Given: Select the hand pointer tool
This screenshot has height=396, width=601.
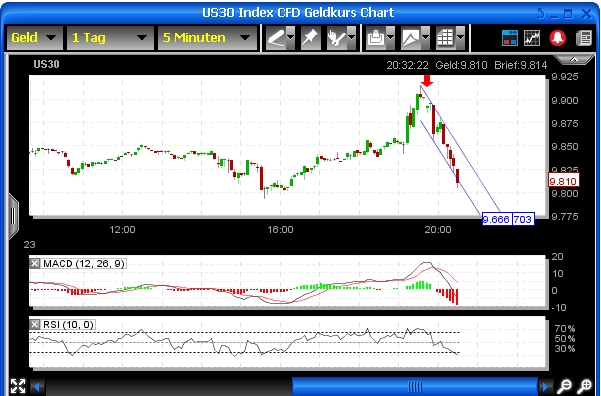Looking at the screenshot, I should (x=336, y=38).
